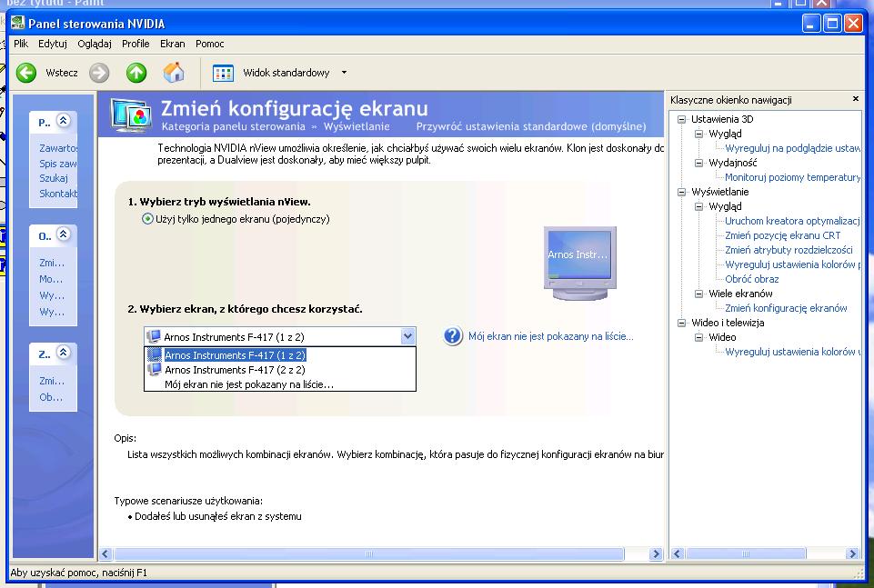The width and height of the screenshot is (874, 588).
Task: Collapse the Z.. sidebar panel chevron
Action: [x=64, y=352]
